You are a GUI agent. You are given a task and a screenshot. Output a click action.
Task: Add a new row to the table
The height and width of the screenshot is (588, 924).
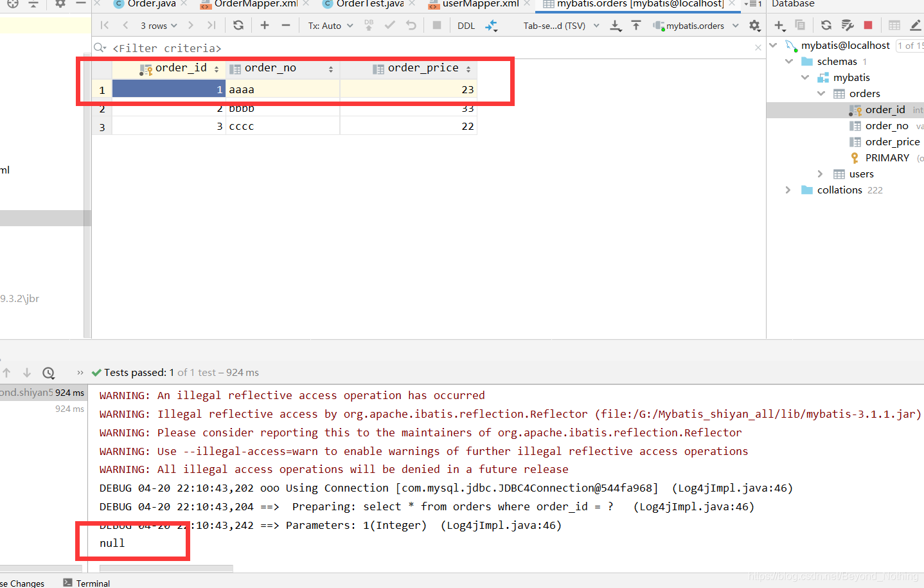[x=265, y=25]
